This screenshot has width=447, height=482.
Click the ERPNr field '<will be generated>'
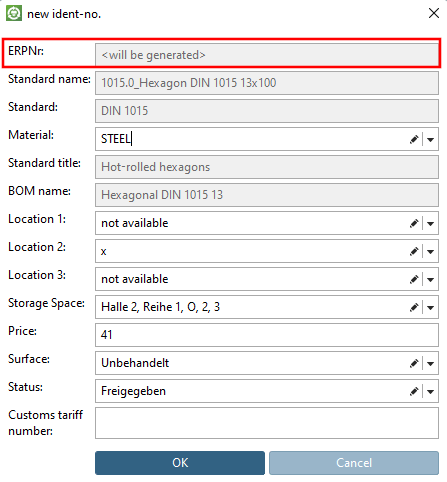tap(267, 55)
